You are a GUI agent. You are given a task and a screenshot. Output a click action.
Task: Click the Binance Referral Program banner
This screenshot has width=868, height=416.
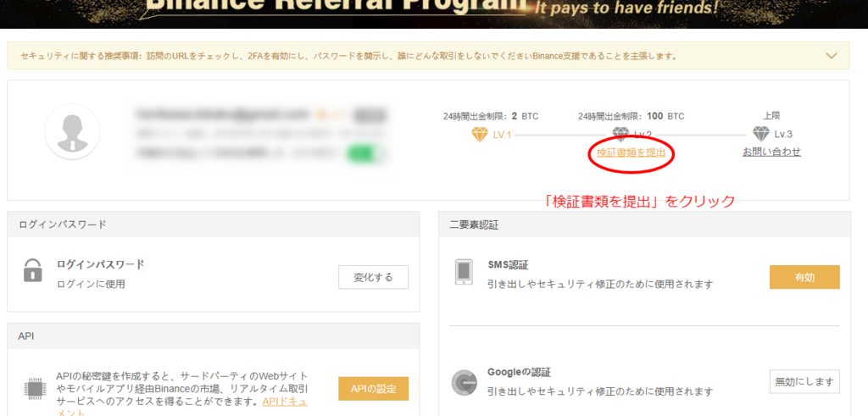click(x=434, y=10)
